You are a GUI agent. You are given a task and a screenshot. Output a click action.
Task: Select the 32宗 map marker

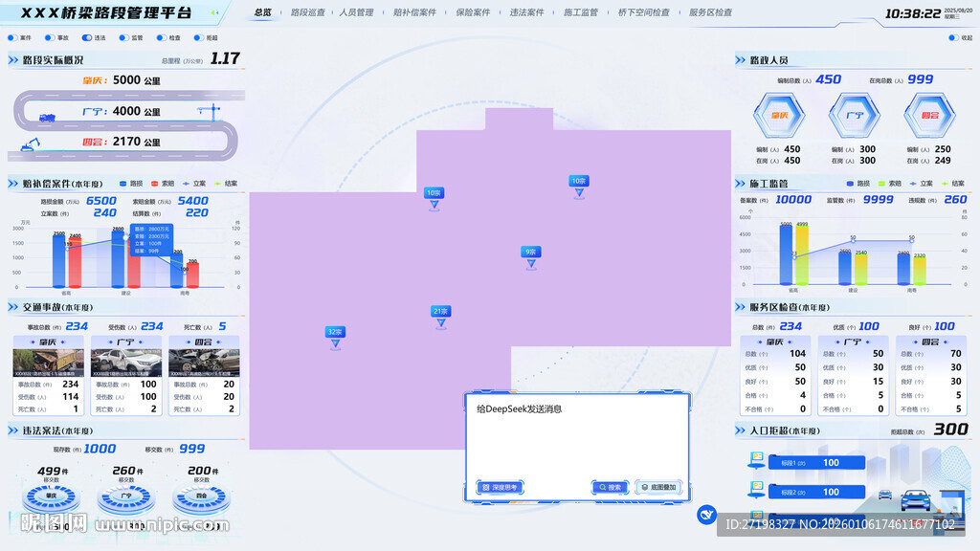tap(336, 337)
